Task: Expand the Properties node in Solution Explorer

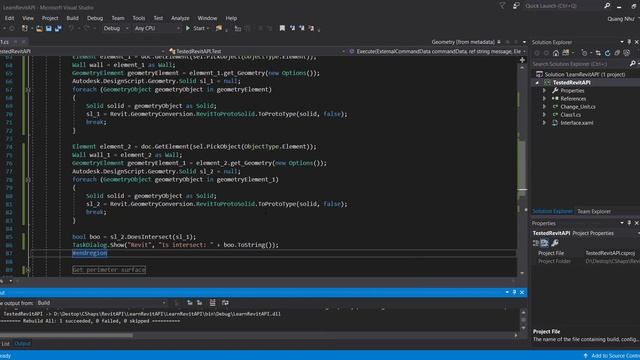Action: [x=544, y=91]
